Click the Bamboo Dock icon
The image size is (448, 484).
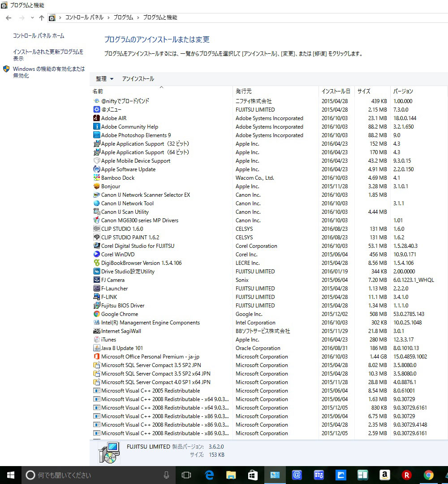pyautogui.click(x=97, y=177)
